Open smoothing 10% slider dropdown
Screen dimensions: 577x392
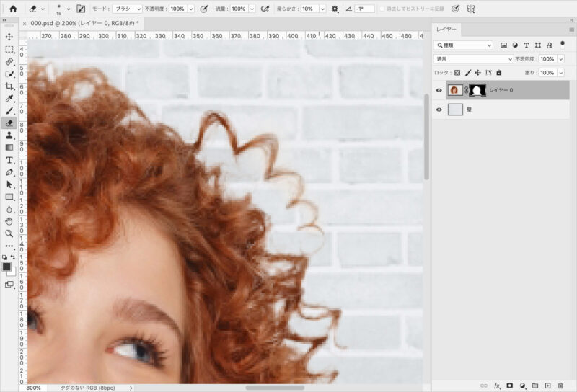click(322, 9)
